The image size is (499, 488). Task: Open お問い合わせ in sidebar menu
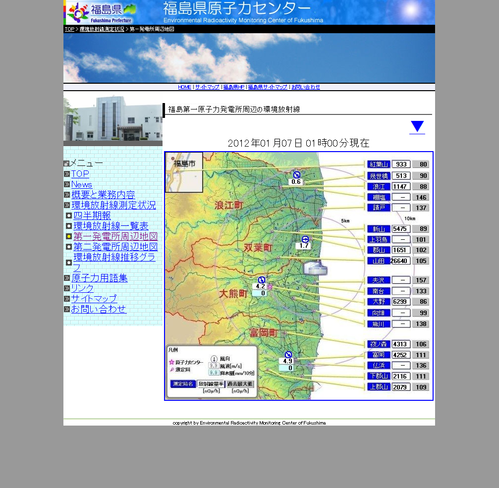click(99, 309)
